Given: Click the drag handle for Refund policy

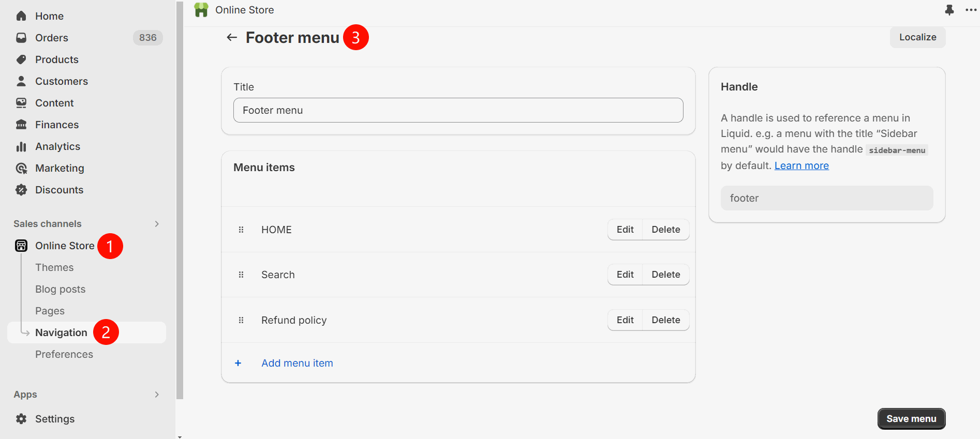Looking at the screenshot, I should 241,320.
